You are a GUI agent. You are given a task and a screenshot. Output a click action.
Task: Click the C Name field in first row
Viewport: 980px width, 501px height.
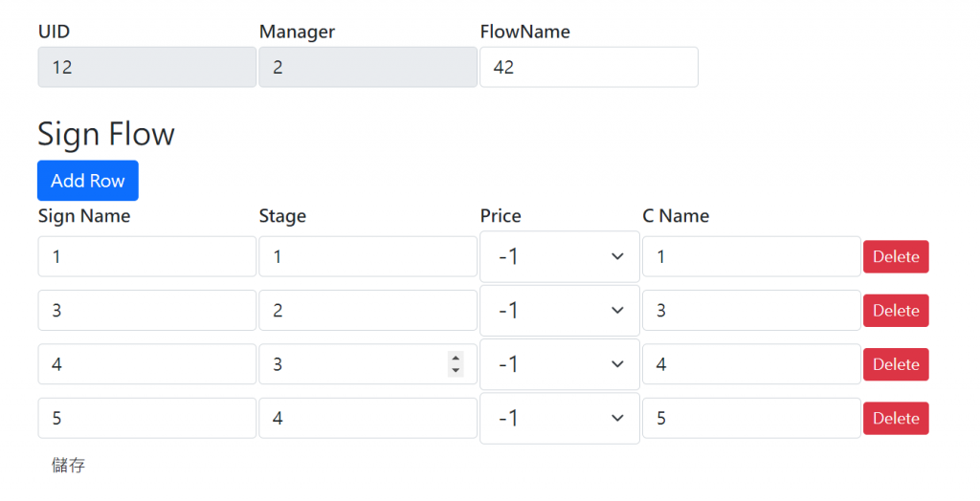tap(751, 256)
